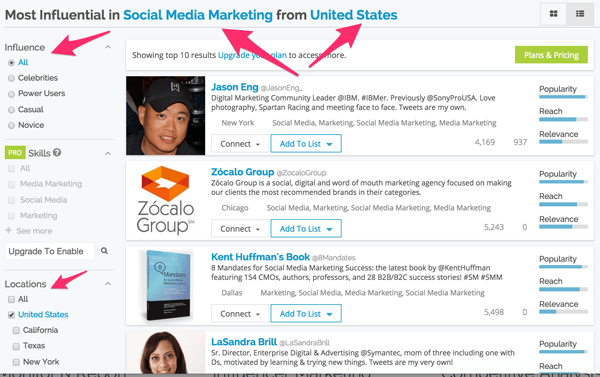
Task: Select the All influence radio button
Action: point(11,62)
